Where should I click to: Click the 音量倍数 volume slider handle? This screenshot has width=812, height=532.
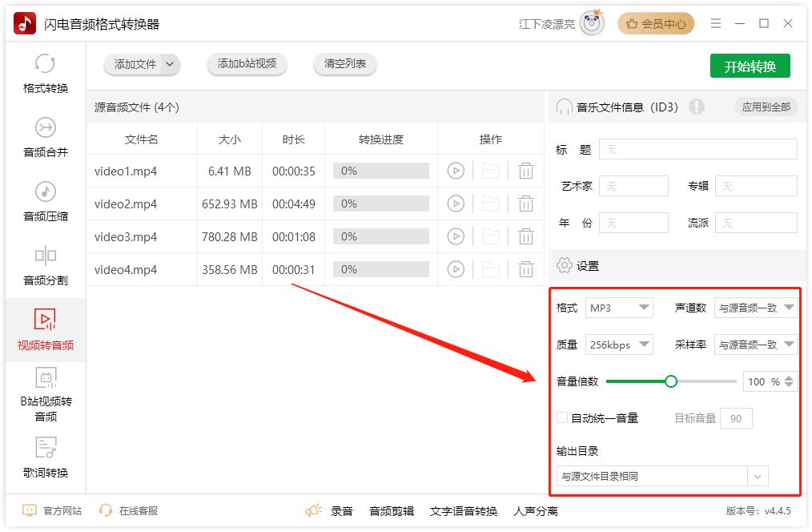(x=671, y=381)
